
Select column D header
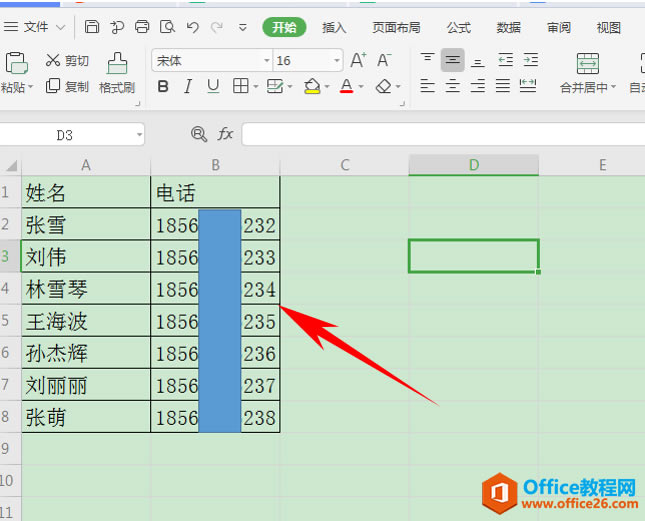[x=473, y=165]
